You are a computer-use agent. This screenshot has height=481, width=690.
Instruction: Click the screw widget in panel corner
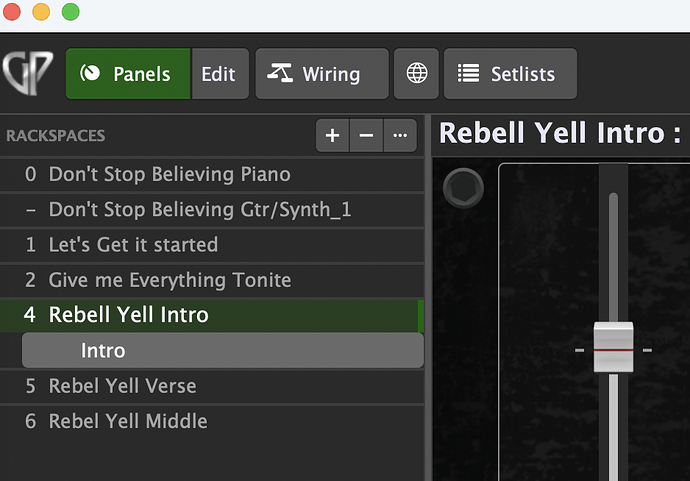(463, 186)
